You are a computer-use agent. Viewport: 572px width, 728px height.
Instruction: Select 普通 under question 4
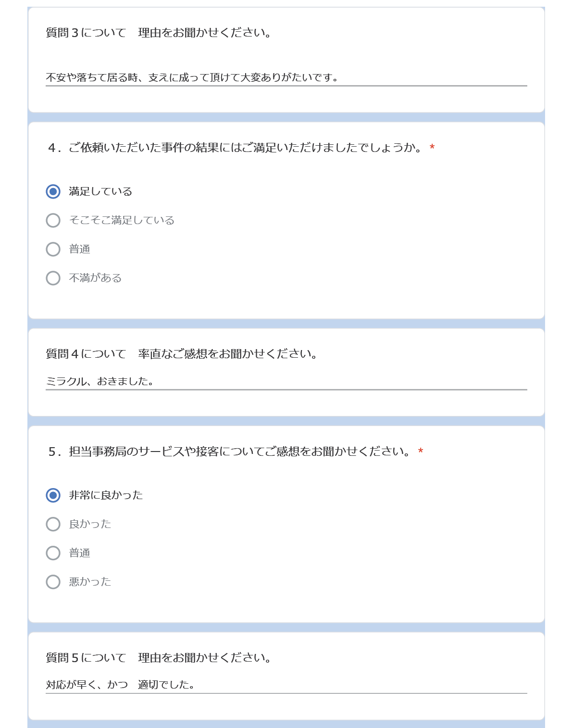pyautogui.click(x=53, y=249)
